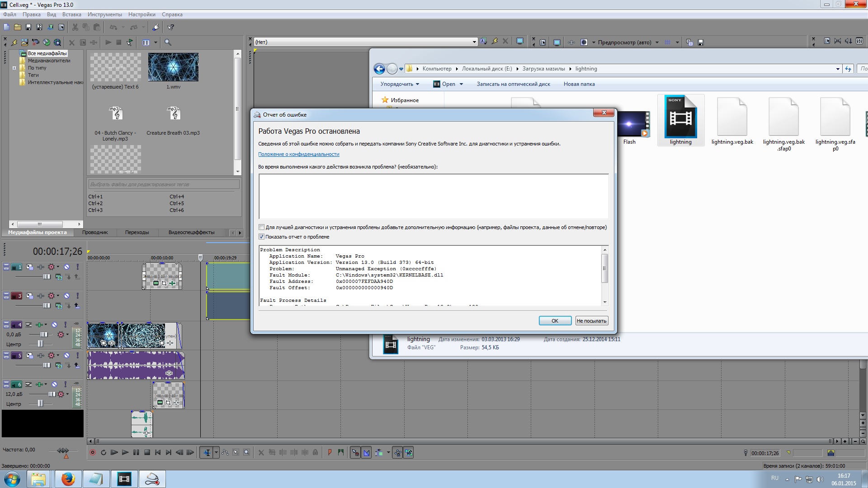Solo video track 3

(77, 296)
